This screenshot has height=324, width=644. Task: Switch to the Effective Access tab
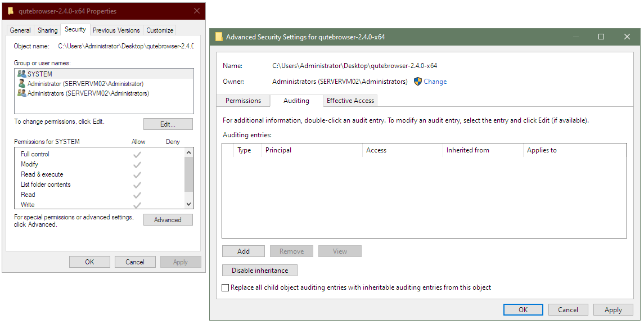pos(350,101)
